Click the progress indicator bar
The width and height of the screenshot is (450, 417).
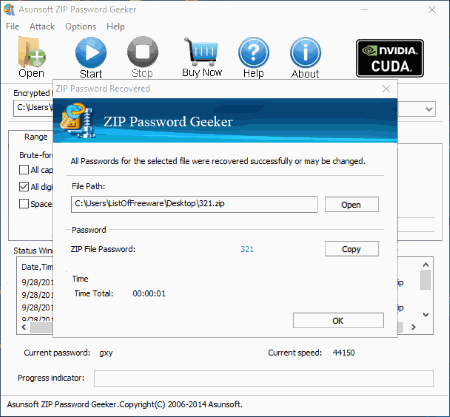(264, 378)
